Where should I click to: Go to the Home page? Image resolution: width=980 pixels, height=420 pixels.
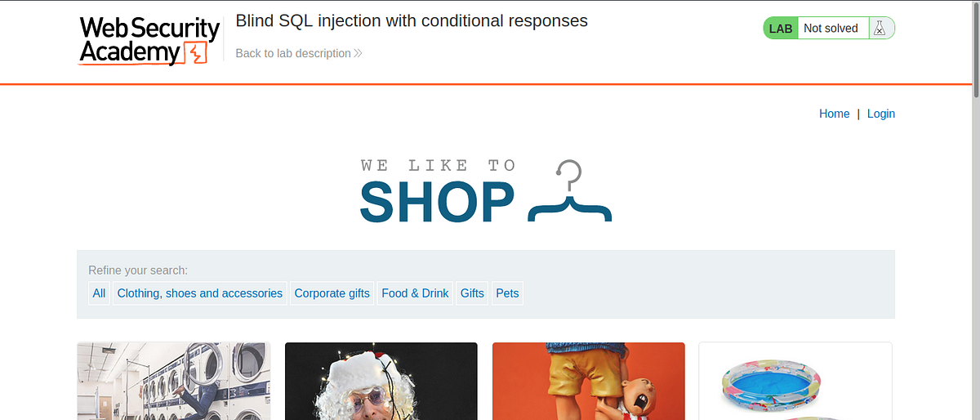click(834, 114)
